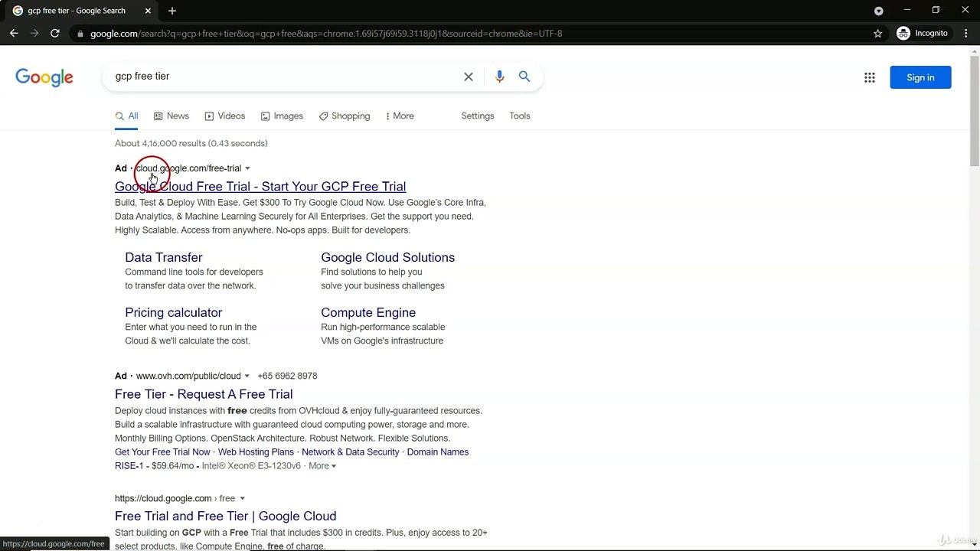Viewport: 980px width, 551px height.
Task: Bookmark this page with the star icon
Action: 878,34
